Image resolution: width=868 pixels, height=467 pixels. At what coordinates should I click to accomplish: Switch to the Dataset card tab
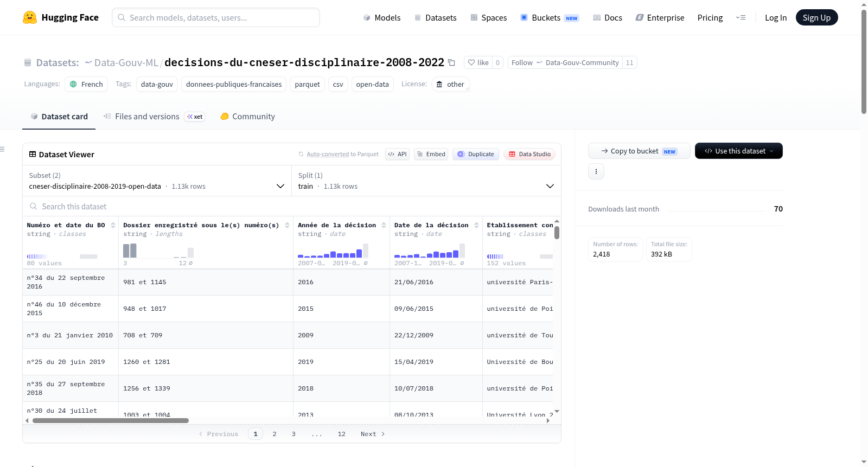[x=59, y=116]
